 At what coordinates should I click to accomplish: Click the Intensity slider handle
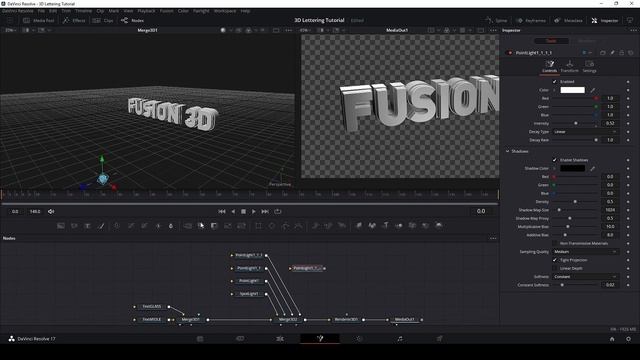coord(576,123)
